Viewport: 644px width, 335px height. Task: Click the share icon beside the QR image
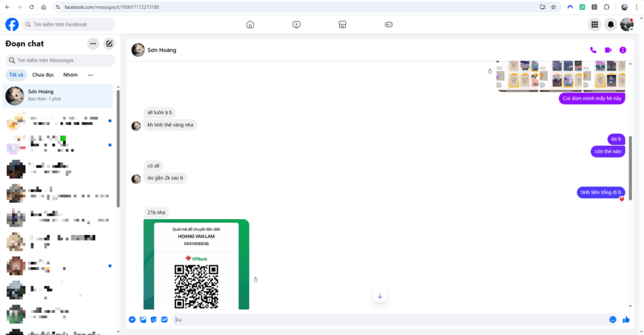coord(255,280)
